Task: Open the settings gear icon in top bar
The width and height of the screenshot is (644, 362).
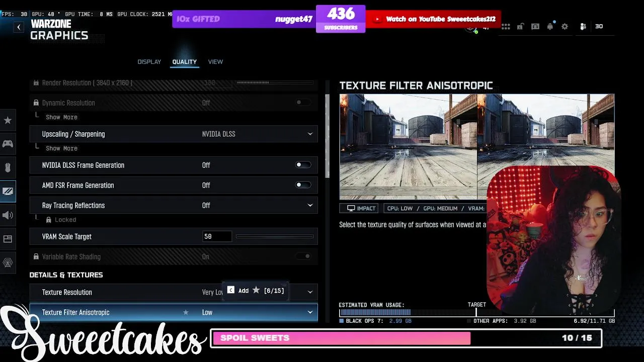Action: click(565, 27)
